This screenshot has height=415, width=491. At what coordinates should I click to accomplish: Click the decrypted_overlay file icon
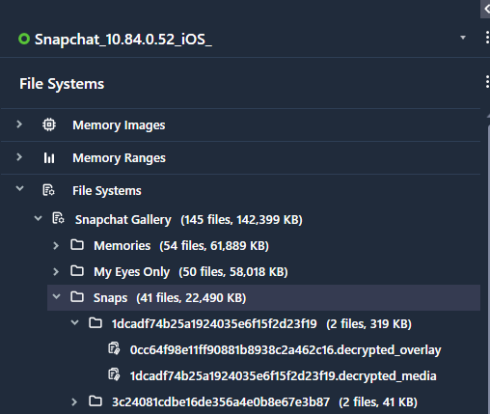[114, 349]
